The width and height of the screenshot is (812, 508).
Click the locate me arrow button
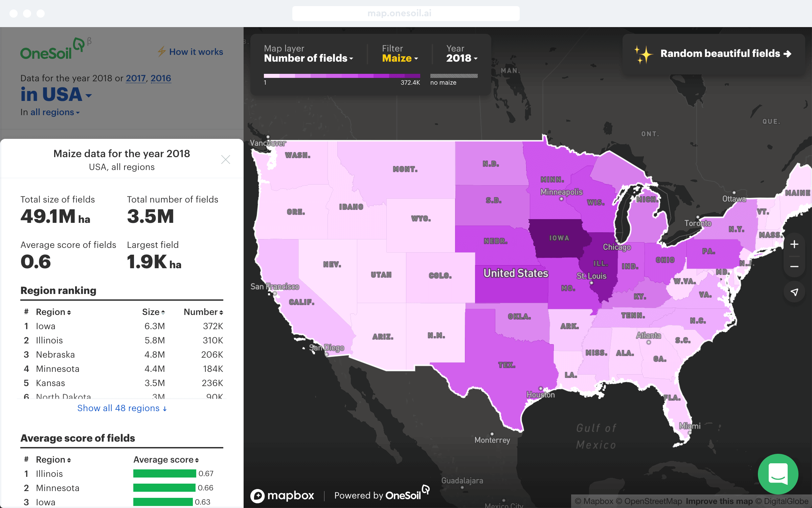tap(794, 292)
